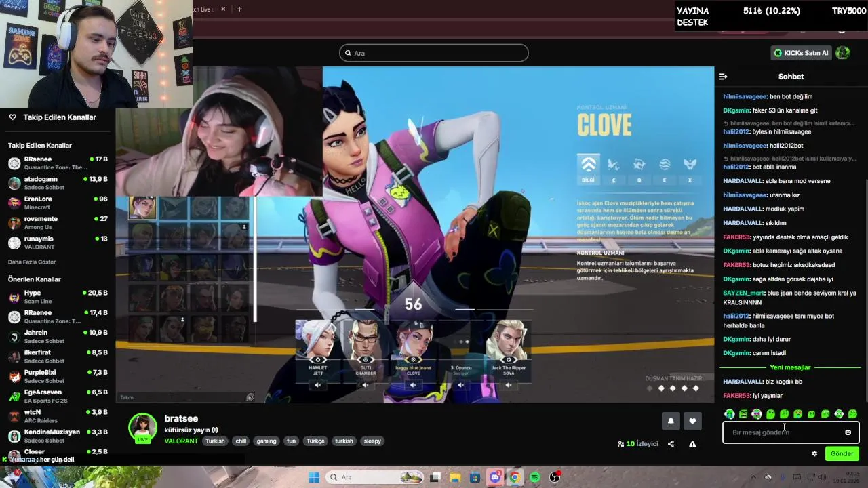Image resolution: width=868 pixels, height=488 pixels.
Task: Expand hidden system tray icons chevron
Action: [753, 477]
